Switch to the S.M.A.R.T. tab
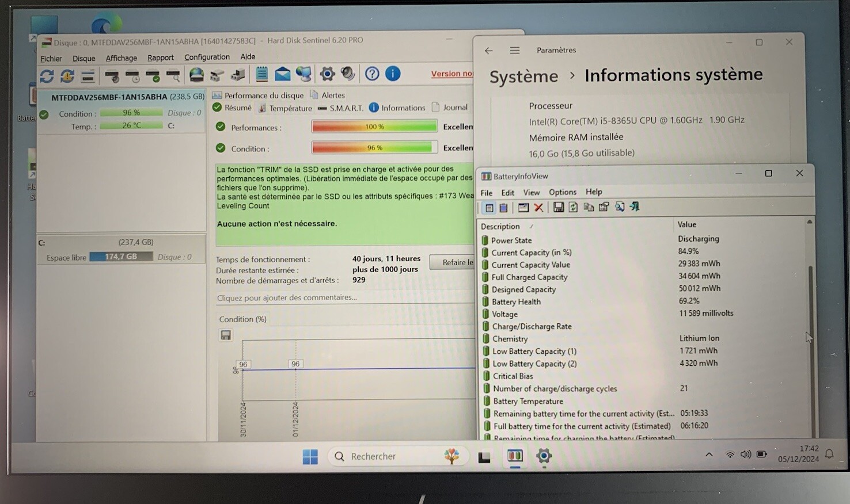This screenshot has height=504, width=850. 341,108
